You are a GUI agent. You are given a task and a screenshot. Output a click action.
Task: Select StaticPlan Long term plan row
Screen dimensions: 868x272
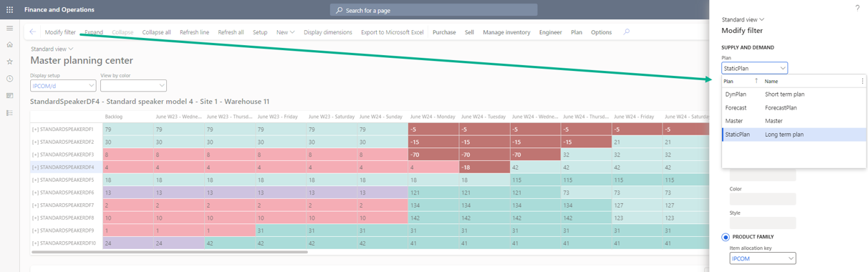794,135
